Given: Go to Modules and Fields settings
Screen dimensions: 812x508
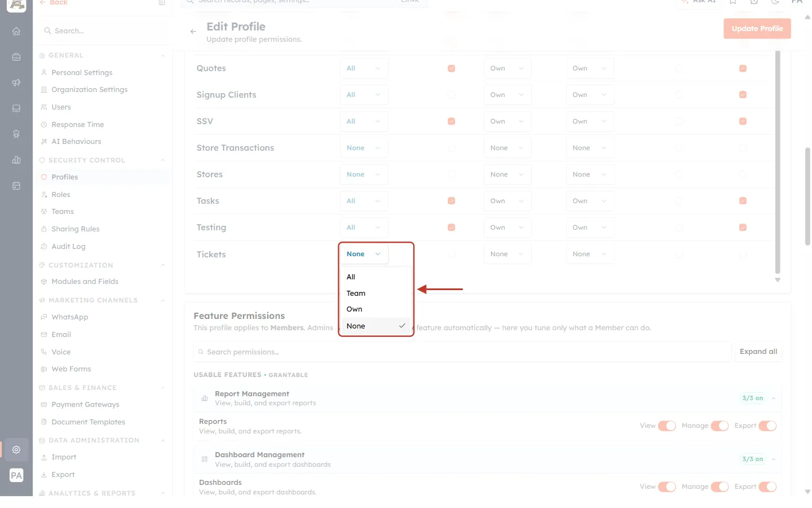Looking at the screenshot, I should (85, 282).
